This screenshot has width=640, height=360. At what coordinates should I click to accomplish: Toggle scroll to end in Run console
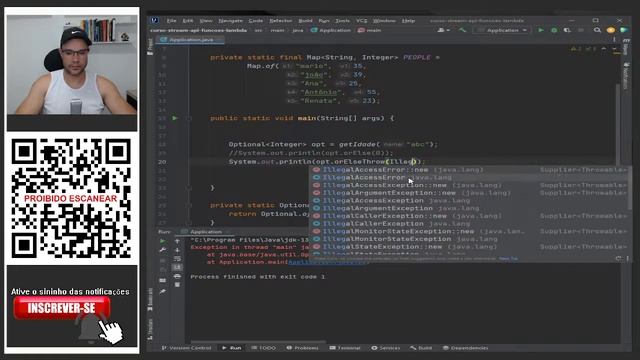click(x=177, y=267)
